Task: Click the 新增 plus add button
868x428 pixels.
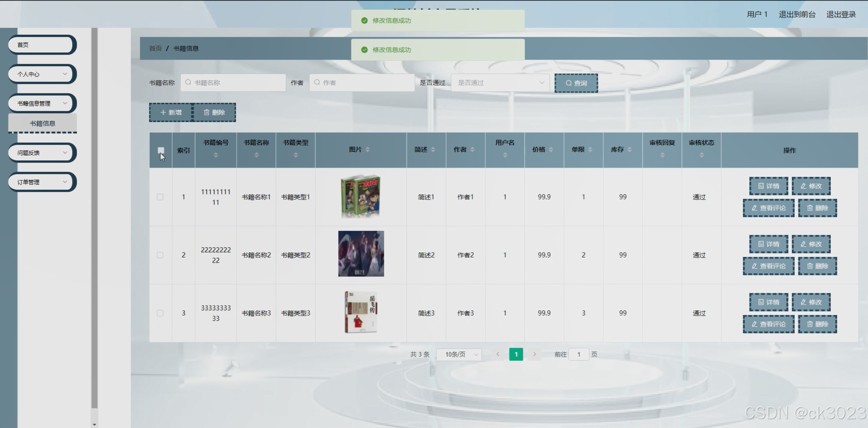Action: tap(171, 112)
